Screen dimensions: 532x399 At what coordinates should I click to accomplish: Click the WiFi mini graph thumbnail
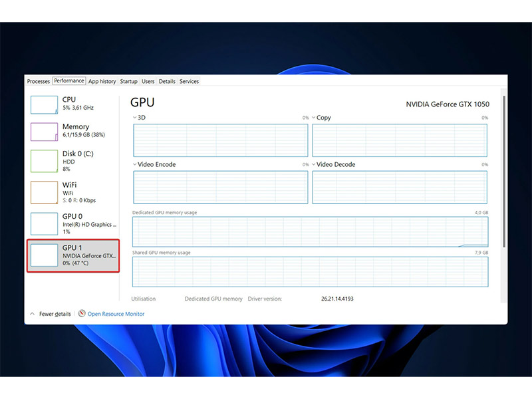[44, 192]
